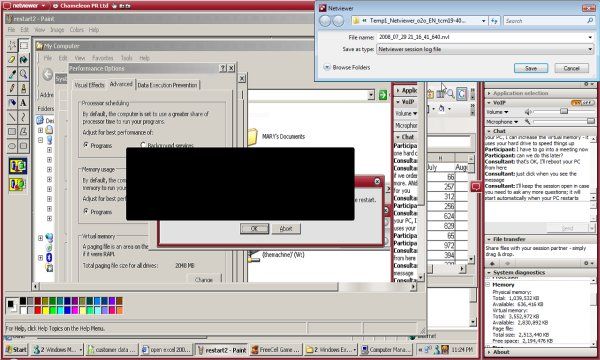
Task: Switch to the Data Execution Prevention tab
Action: [x=167, y=85]
